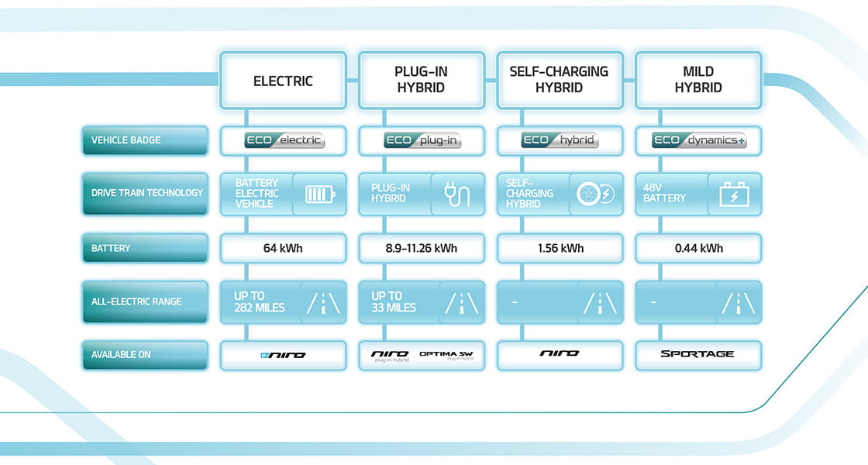
Task: Click the ECO dynamics+ vehicle badge
Action: (698, 140)
